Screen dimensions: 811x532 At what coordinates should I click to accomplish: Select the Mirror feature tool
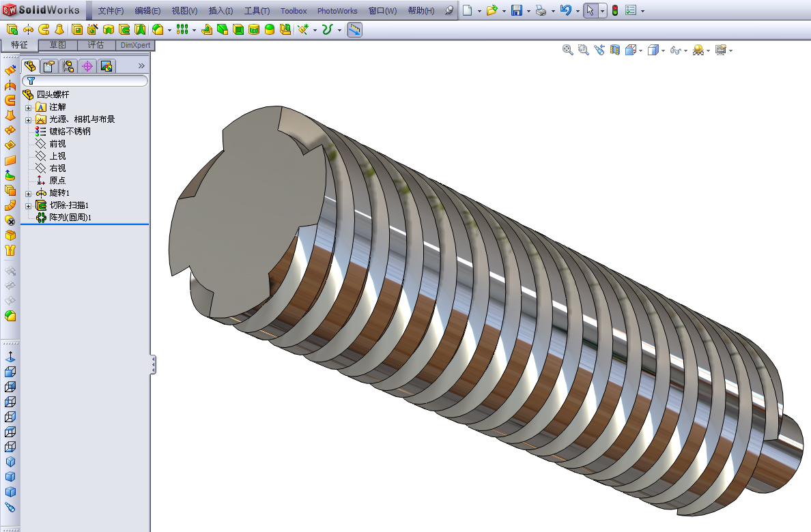tap(285, 29)
